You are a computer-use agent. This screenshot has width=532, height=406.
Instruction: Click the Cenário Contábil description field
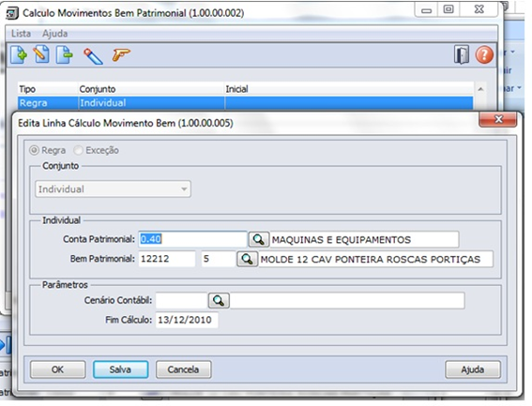point(347,300)
